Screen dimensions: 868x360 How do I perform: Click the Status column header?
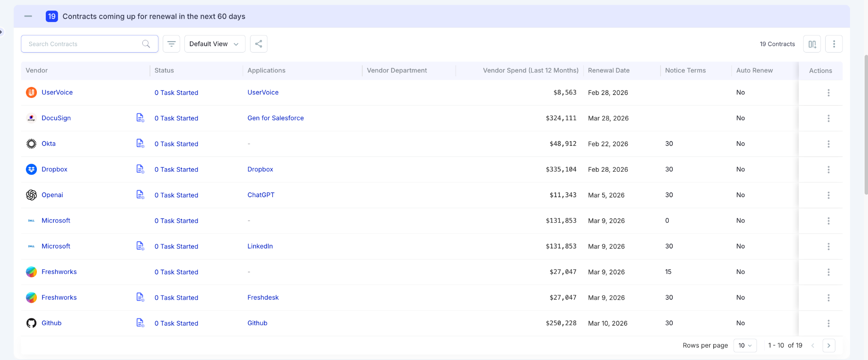(x=164, y=70)
